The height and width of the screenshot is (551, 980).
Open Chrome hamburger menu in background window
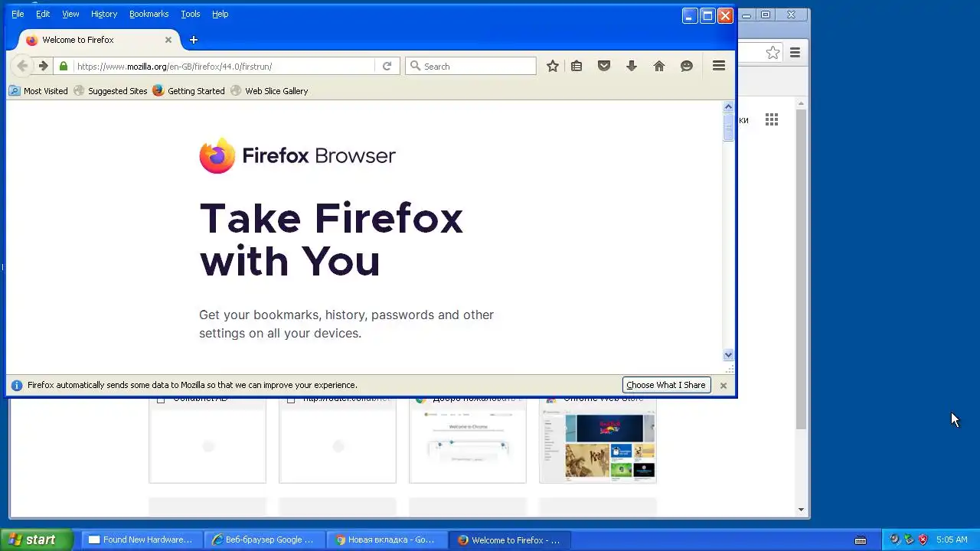coord(795,53)
